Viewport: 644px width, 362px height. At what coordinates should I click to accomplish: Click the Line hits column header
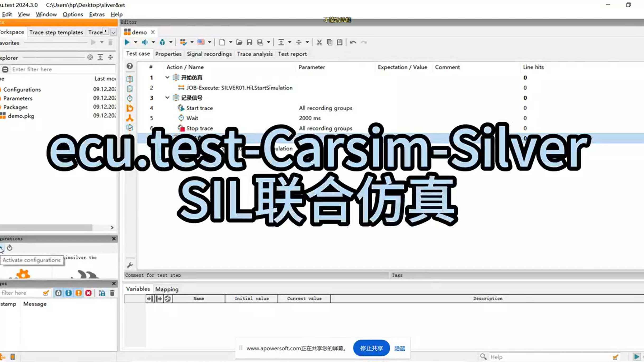coord(533,67)
